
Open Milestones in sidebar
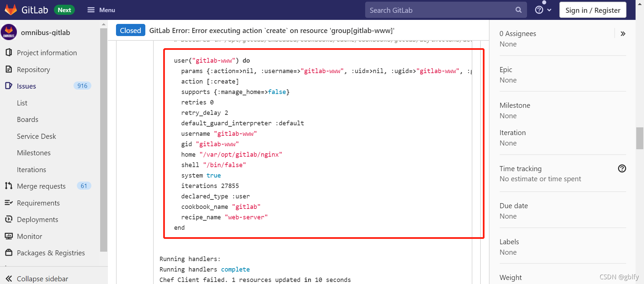point(34,153)
